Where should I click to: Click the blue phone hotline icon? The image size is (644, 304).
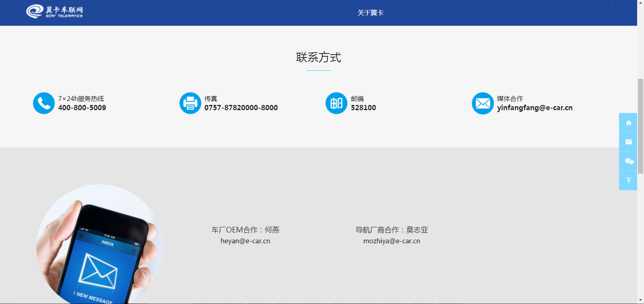pos(44,103)
